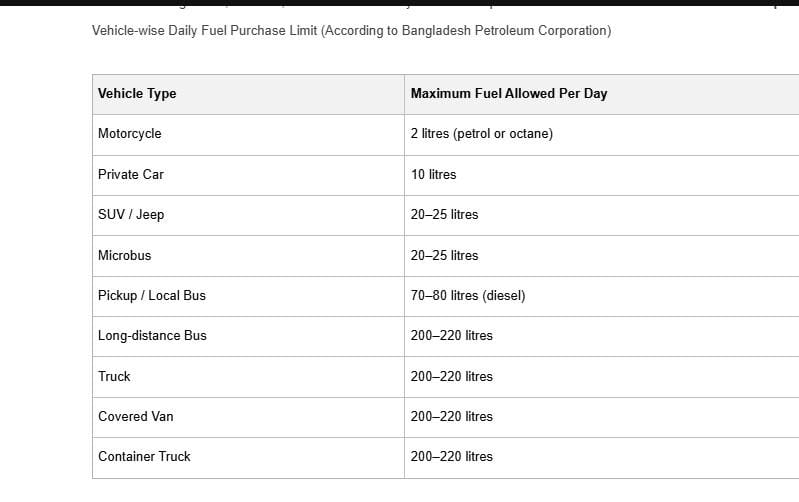799x502 pixels.
Task: Select the Pickup / Local Bus cell
Action: click(x=152, y=295)
